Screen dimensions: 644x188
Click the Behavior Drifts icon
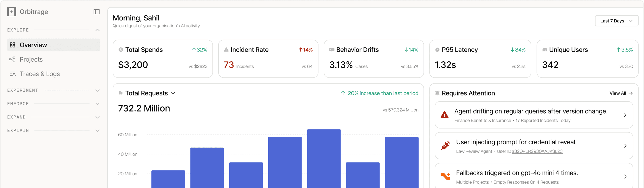pyautogui.click(x=332, y=50)
